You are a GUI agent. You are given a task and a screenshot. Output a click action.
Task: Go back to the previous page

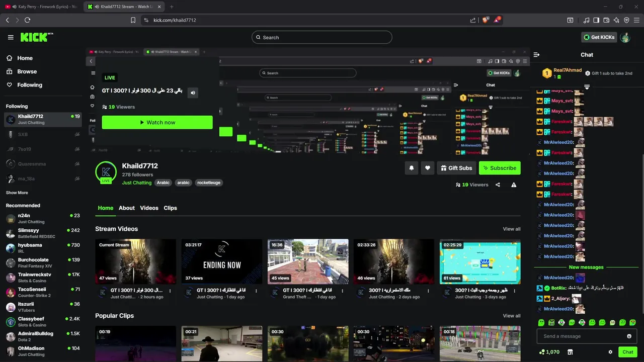[7, 20]
